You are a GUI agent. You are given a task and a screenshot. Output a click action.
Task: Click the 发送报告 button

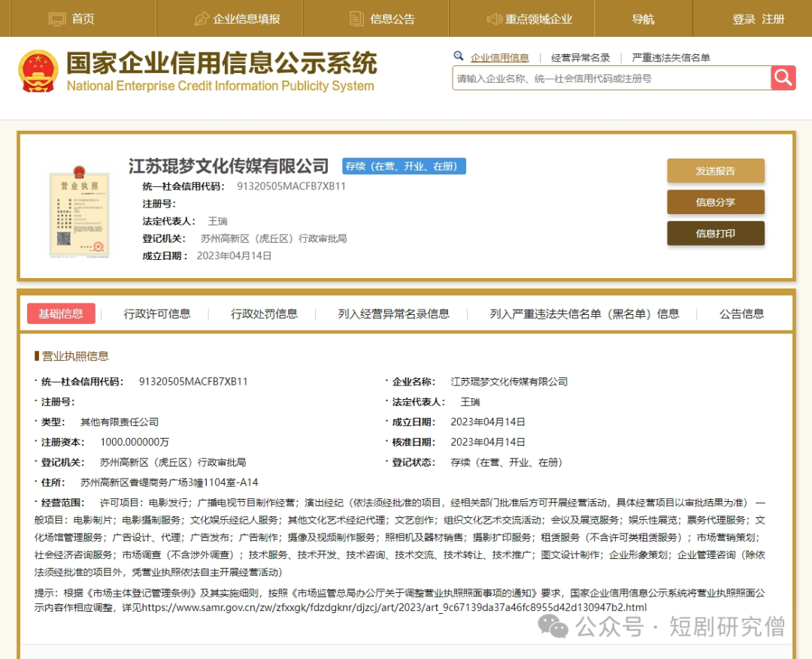click(x=715, y=171)
